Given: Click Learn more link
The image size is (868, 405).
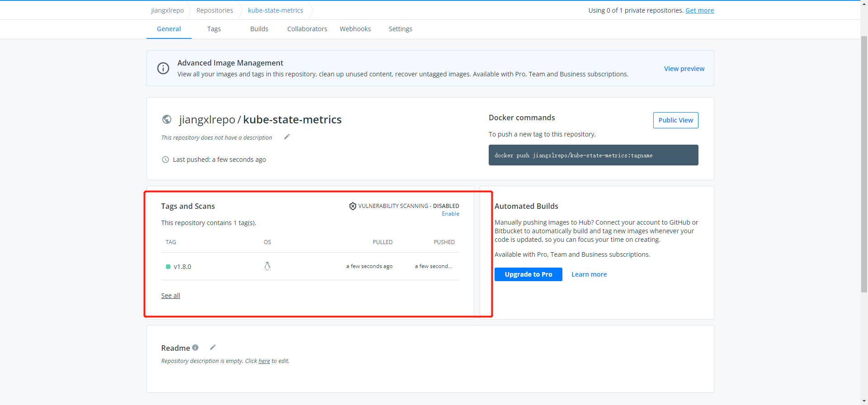Looking at the screenshot, I should click(x=589, y=274).
